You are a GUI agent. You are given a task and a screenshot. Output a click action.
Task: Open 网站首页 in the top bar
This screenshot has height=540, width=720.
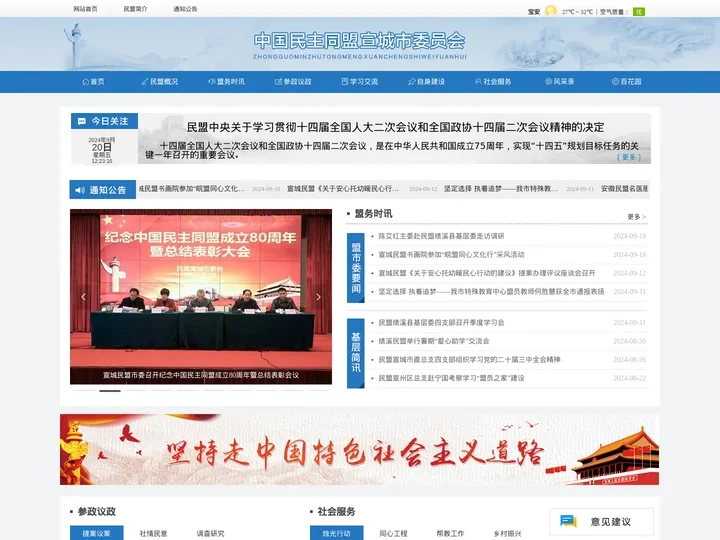(x=85, y=9)
